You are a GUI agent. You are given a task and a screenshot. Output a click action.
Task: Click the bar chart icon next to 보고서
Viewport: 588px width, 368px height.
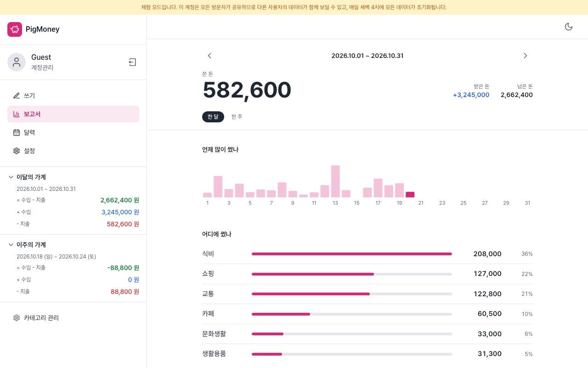point(17,114)
